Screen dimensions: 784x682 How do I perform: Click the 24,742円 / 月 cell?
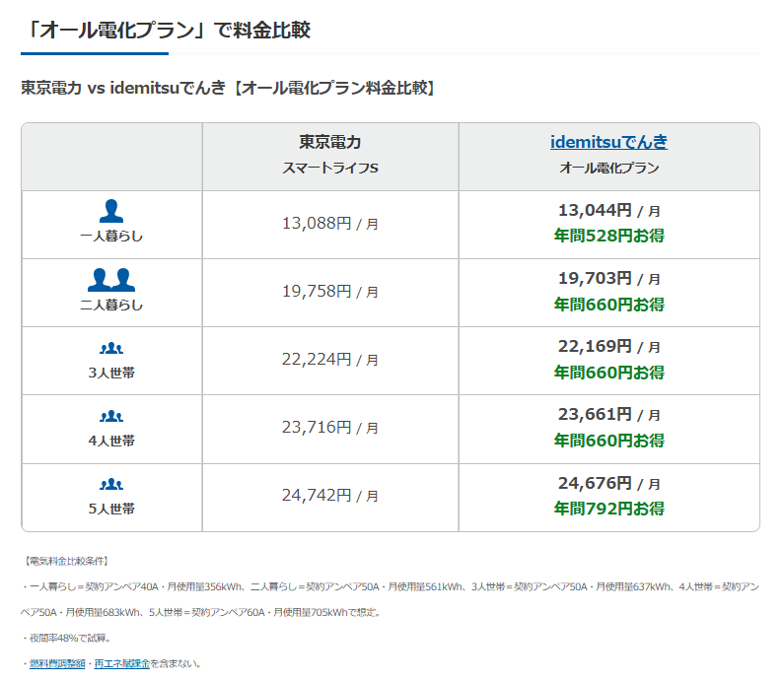pos(330,496)
